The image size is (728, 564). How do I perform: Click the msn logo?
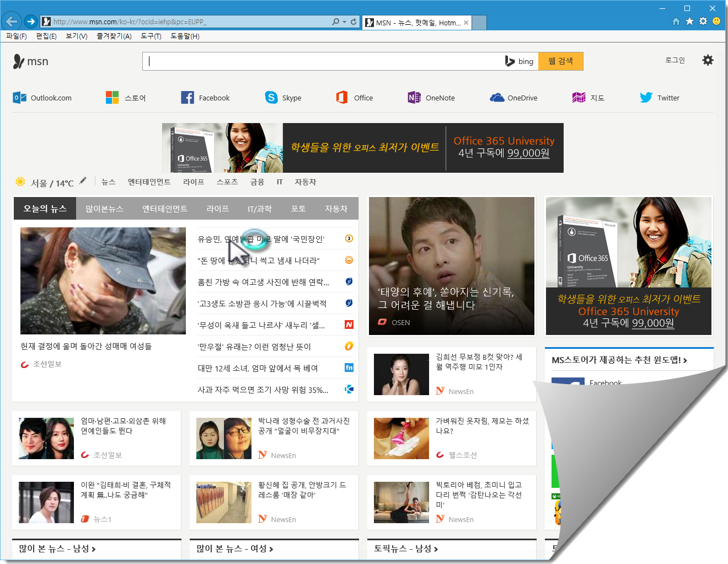click(31, 61)
